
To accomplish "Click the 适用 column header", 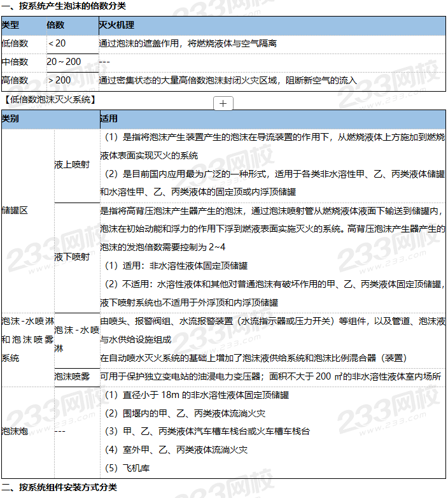I will [x=109, y=119].
